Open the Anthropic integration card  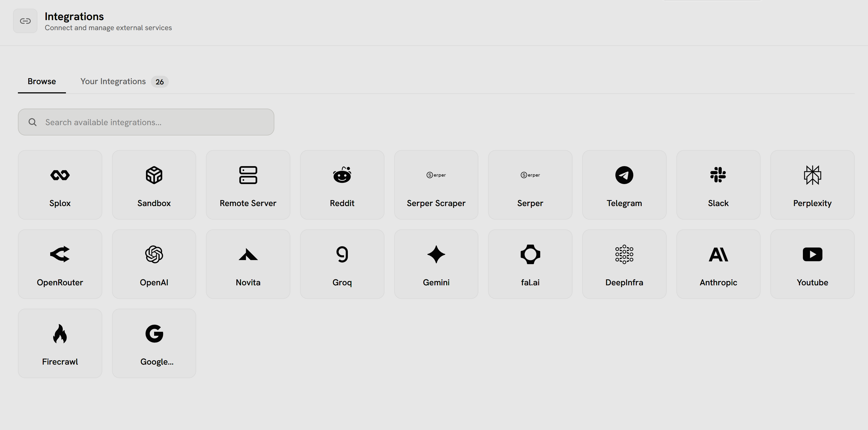(x=718, y=264)
